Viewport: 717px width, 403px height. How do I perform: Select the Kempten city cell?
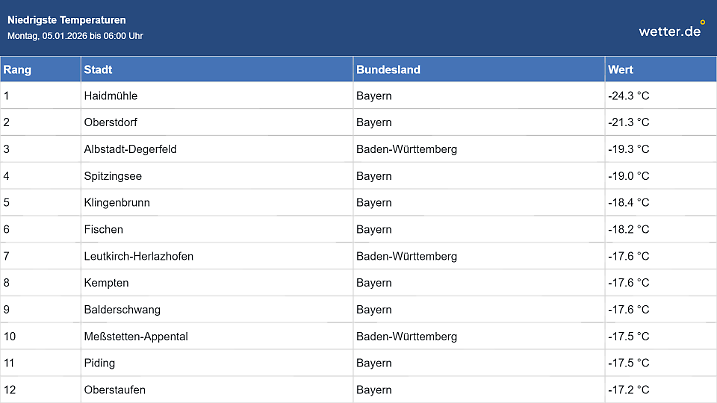pos(107,283)
